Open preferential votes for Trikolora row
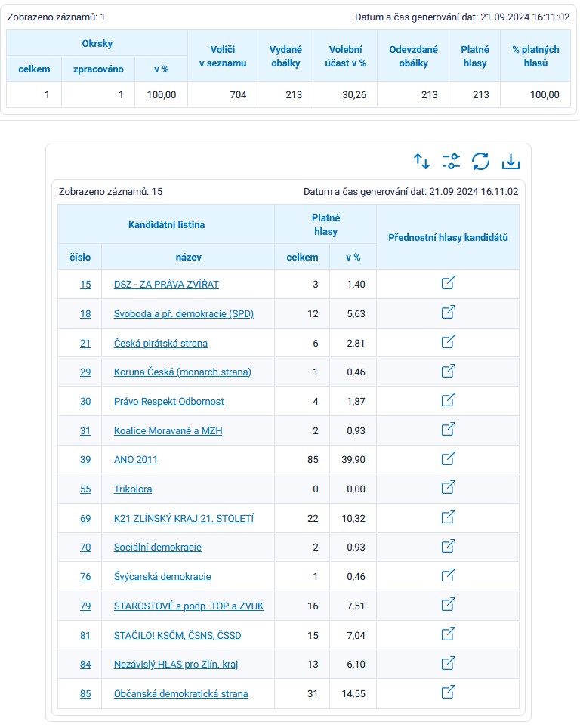Viewport: 580px width, 728px height. [448, 488]
